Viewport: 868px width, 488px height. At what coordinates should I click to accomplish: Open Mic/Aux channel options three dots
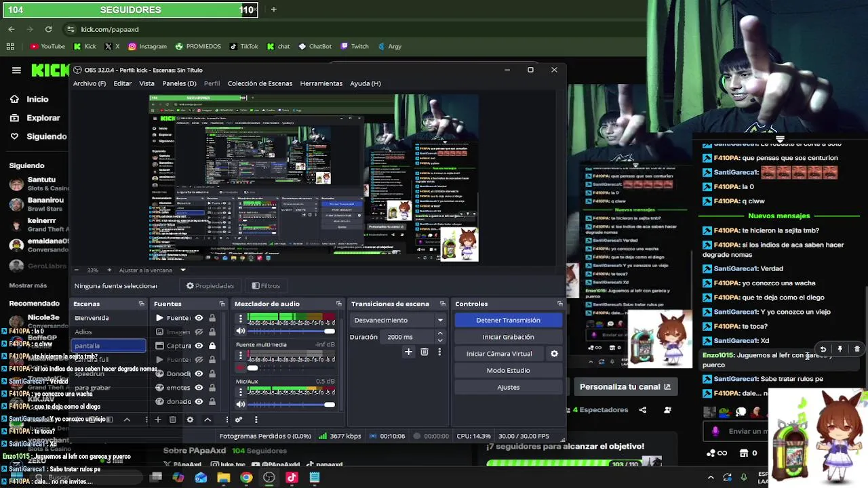click(240, 392)
